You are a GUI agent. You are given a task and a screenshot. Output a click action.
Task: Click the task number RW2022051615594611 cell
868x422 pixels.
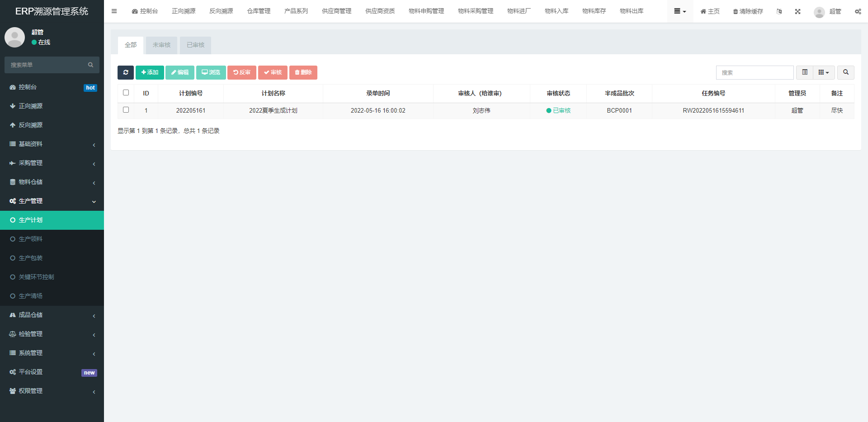click(x=713, y=110)
